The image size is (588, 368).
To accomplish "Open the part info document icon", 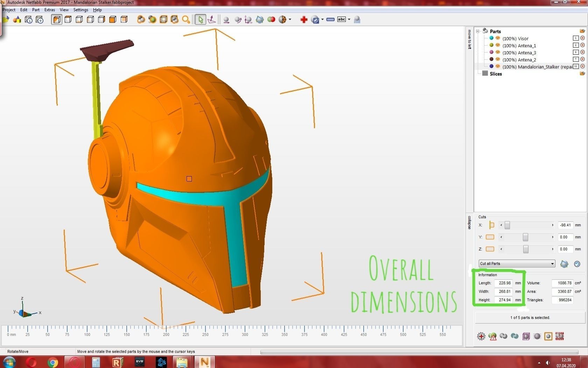I will tap(28, 20).
